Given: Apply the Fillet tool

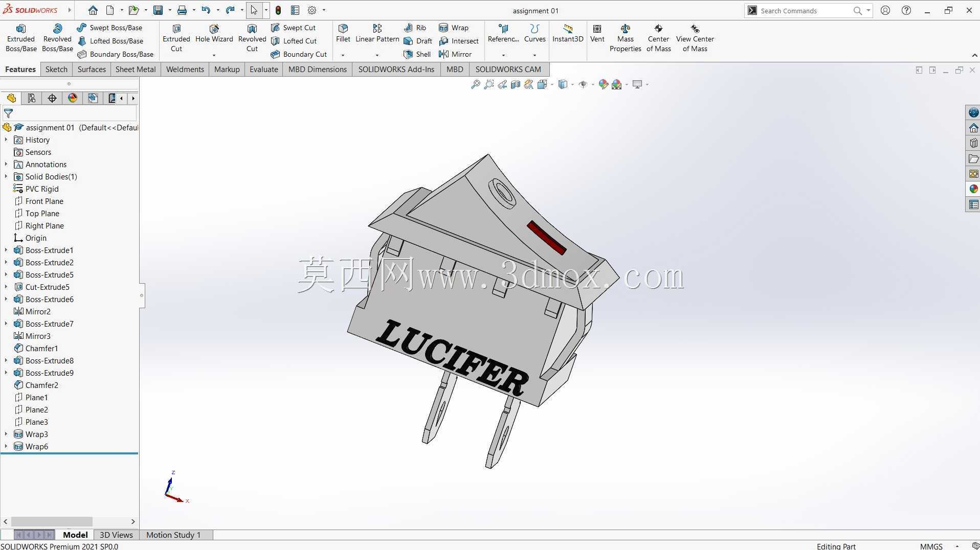Looking at the screenshot, I should (343, 34).
